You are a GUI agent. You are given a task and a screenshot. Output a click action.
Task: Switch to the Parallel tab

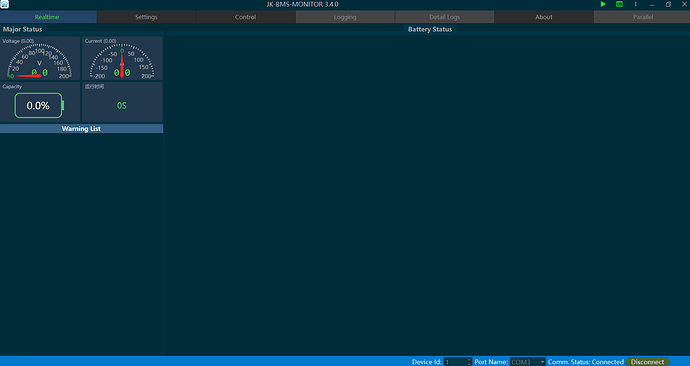pyautogui.click(x=642, y=17)
